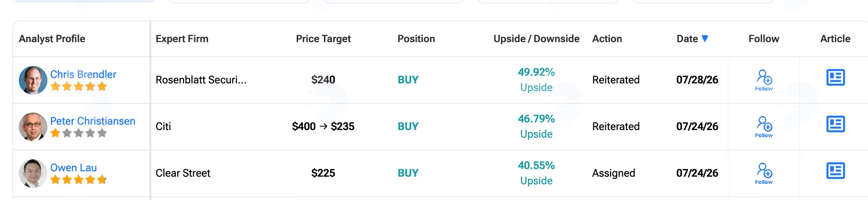Open Owen Lau's analyst profile
Screen dimensions: 868x200
coord(73,168)
